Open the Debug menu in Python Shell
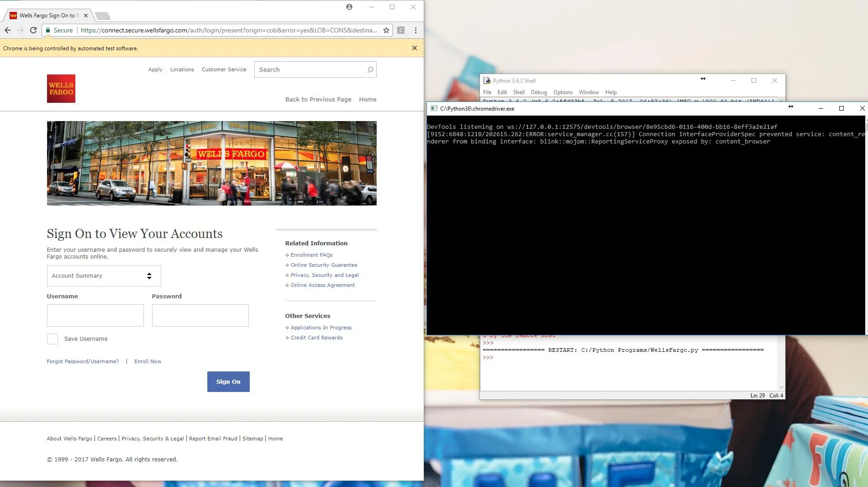Viewport: 868px width, 487px height. [x=539, y=92]
